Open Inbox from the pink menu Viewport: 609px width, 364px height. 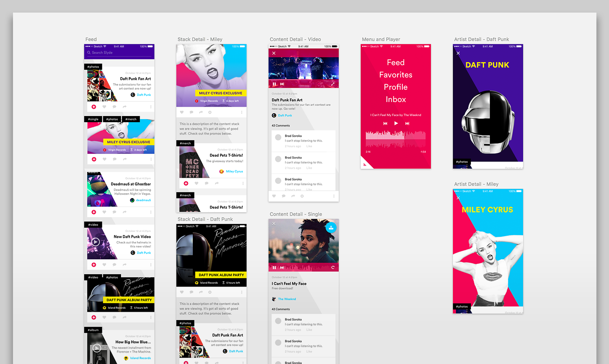click(396, 99)
